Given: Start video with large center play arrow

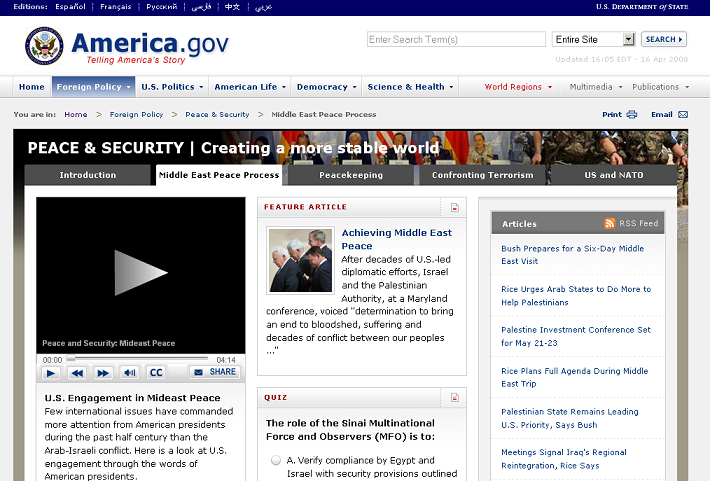Looking at the screenshot, I should pyautogui.click(x=141, y=273).
